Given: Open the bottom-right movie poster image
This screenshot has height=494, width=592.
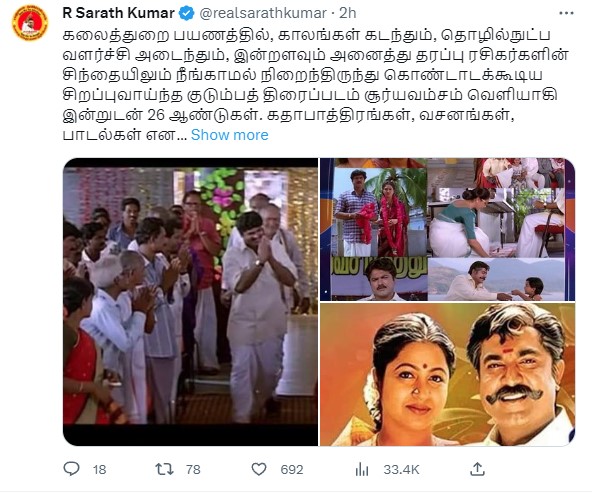Looking at the screenshot, I should coord(447,375).
